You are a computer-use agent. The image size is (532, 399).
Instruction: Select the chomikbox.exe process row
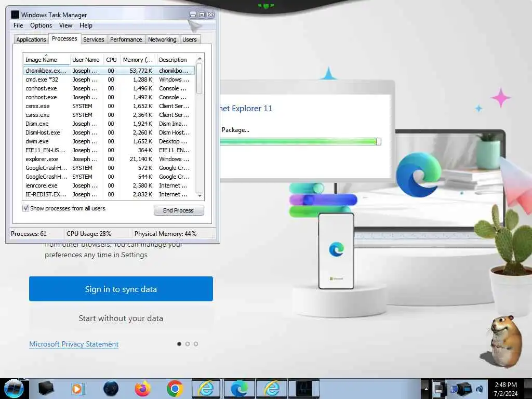point(109,71)
